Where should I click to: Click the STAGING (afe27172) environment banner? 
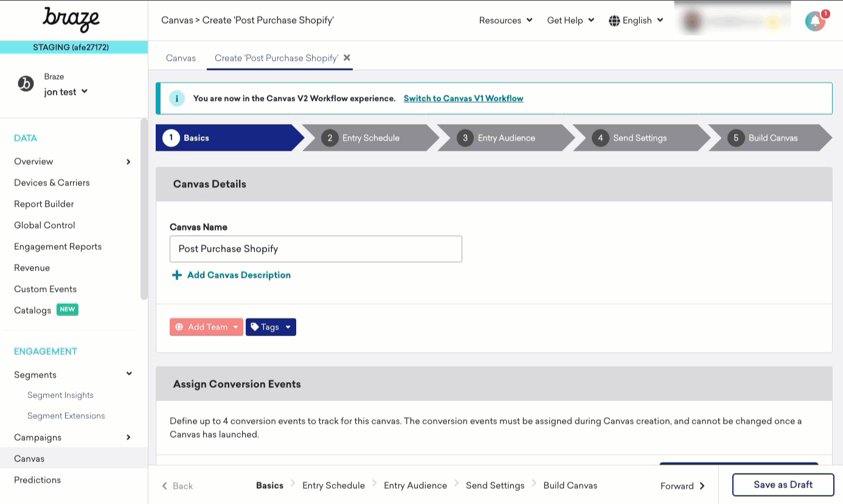click(74, 47)
